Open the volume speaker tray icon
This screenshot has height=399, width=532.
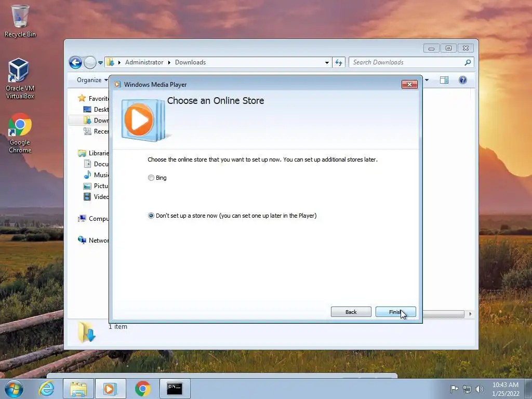tap(480, 389)
